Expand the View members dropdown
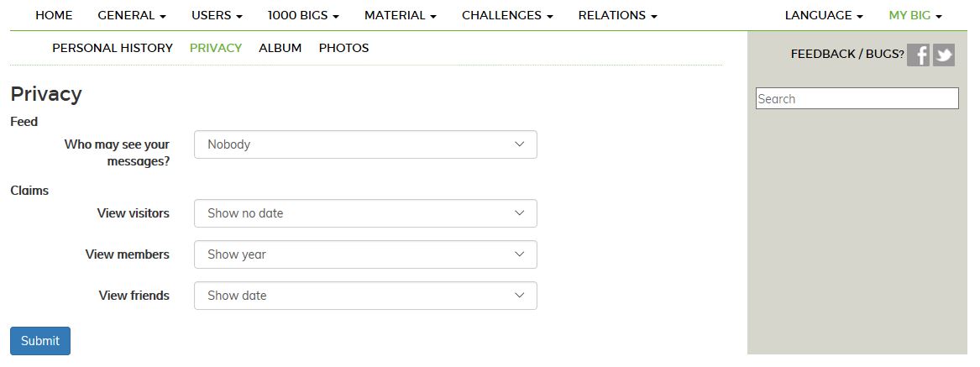Screen dimensions: 980x367 pos(365,254)
